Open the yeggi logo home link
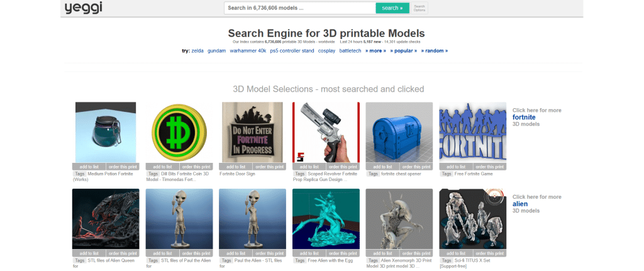This screenshot has height=271, width=644. 83,8
